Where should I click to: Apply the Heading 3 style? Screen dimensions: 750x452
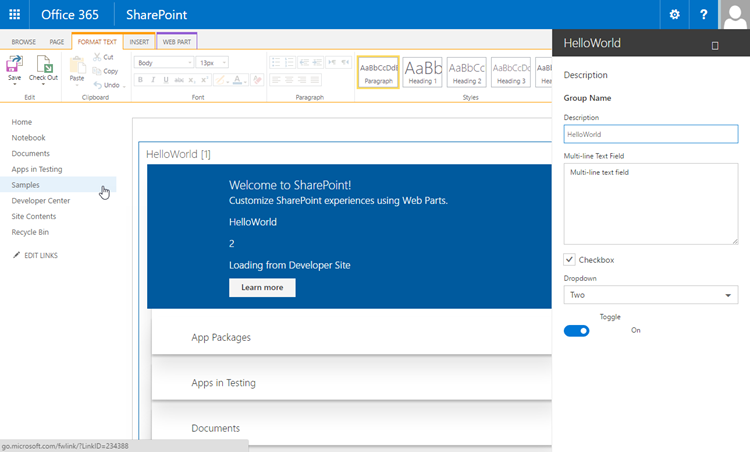point(511,72)
